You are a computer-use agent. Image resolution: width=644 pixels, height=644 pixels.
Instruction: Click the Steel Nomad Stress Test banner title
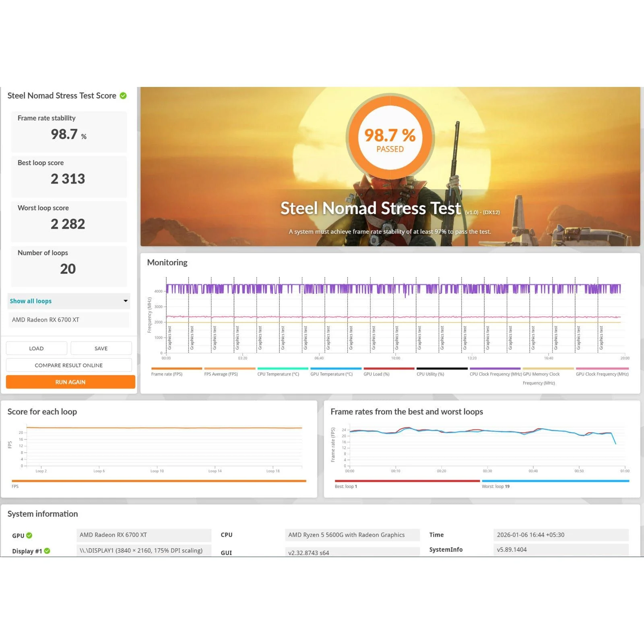pos(370,208)
